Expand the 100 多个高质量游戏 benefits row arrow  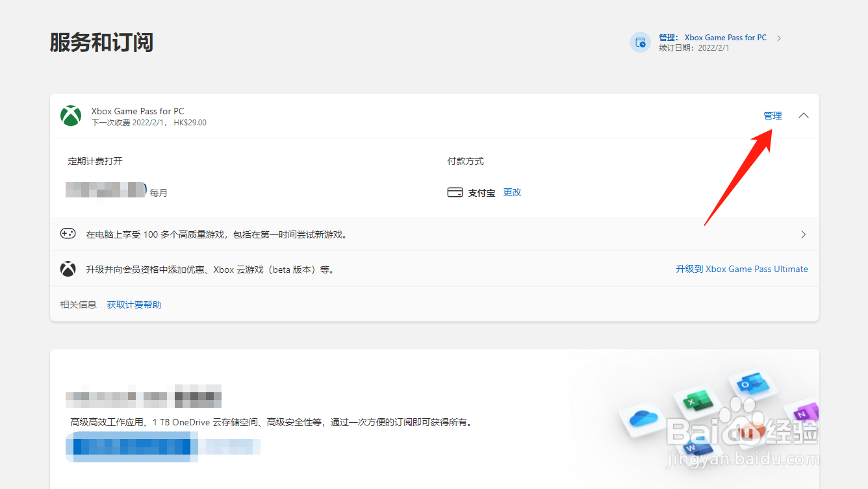804,234
